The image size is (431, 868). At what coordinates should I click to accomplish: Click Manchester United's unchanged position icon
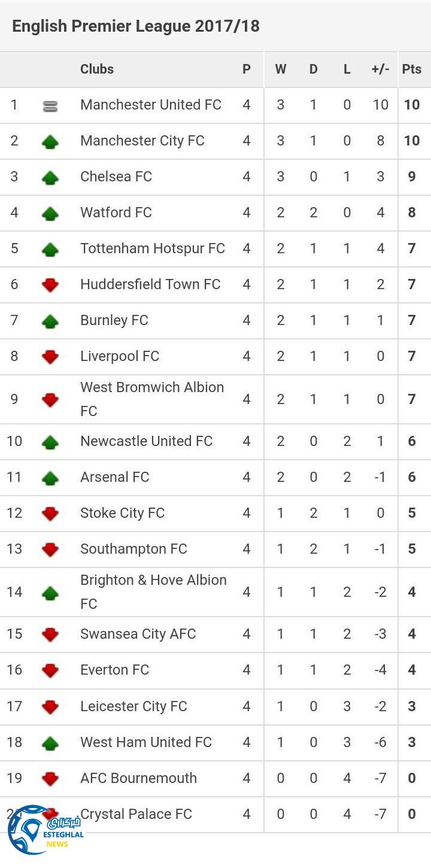point(50,106)
